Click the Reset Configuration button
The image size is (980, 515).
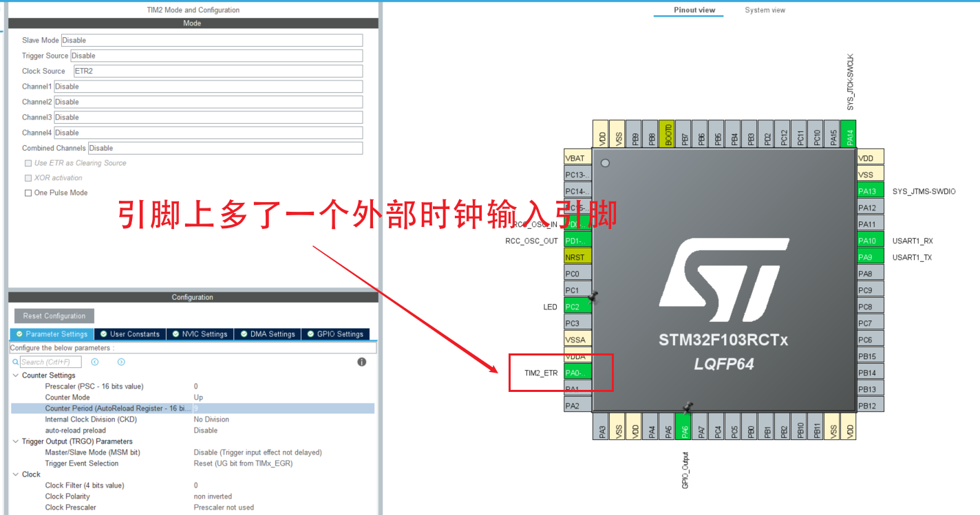54,316
